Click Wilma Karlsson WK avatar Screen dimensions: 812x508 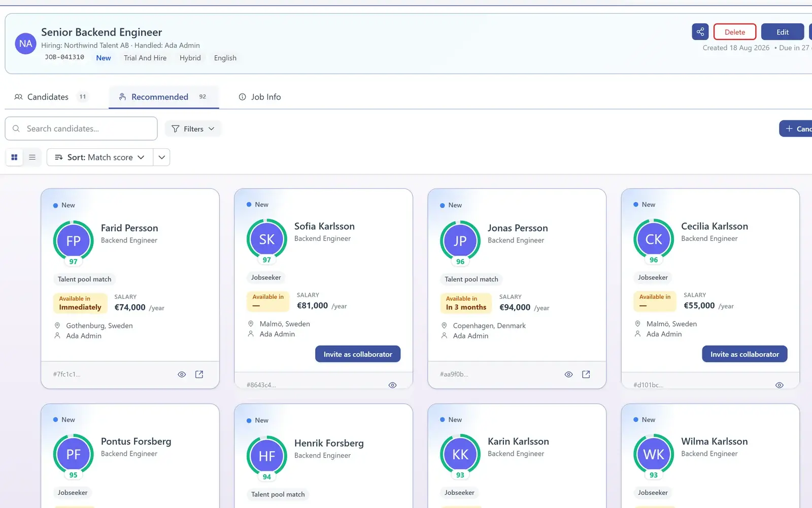coord(654,454)
